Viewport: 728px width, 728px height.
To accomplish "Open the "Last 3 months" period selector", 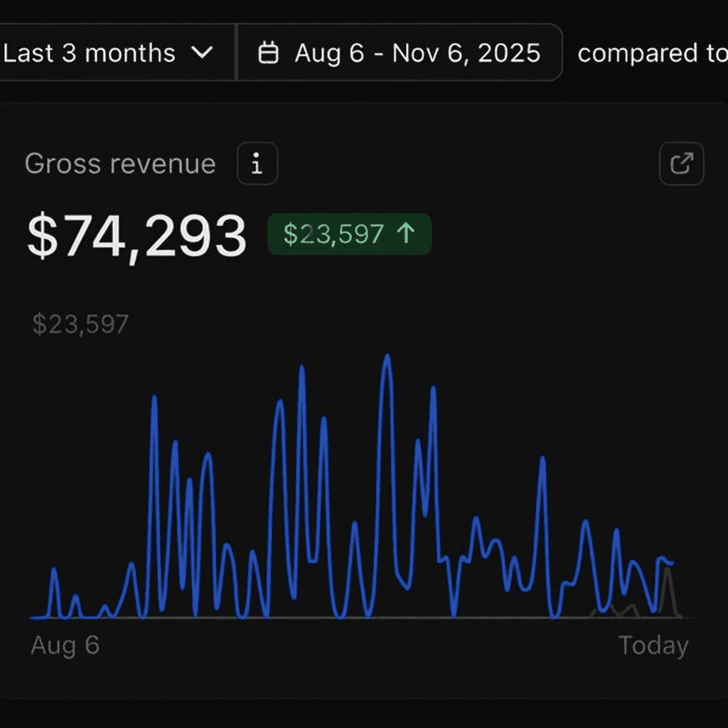I will coord(107,53).
